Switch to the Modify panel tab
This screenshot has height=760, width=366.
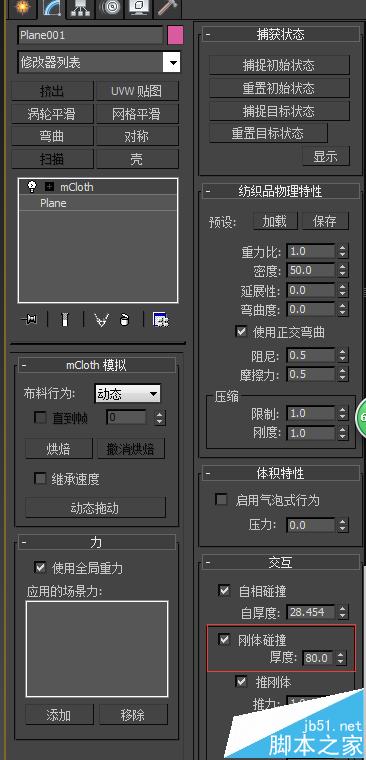52,8
